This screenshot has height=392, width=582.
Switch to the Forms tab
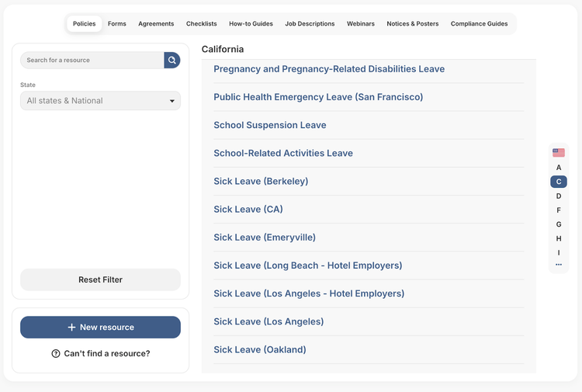point(117,24)
